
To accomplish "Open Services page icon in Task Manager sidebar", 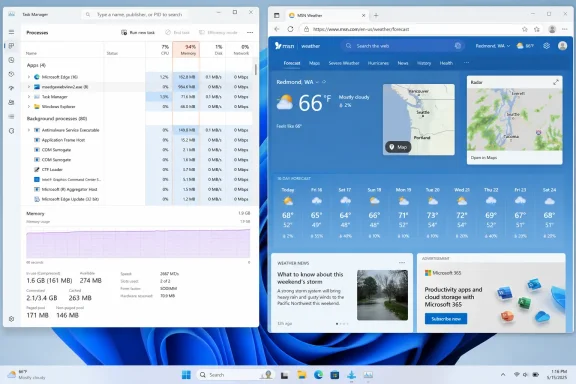I will 11,131.
